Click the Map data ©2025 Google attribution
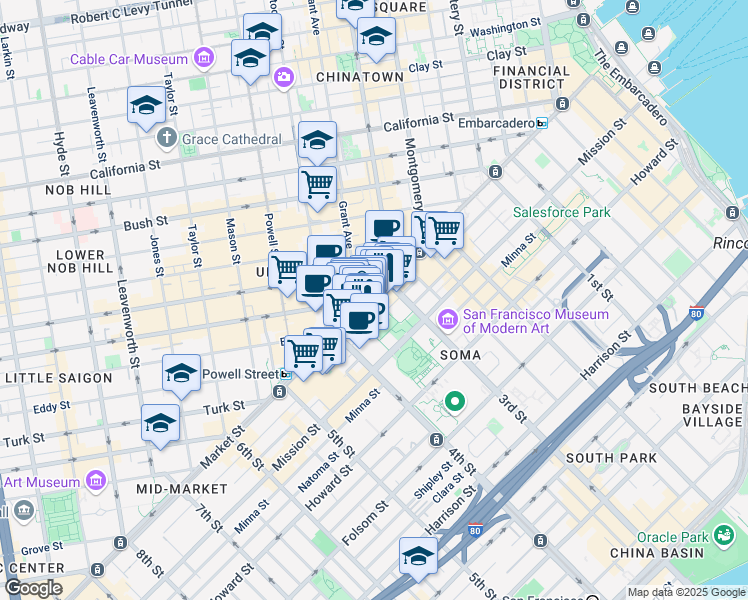Screen dimensions: 748x600 pos(687,593)
